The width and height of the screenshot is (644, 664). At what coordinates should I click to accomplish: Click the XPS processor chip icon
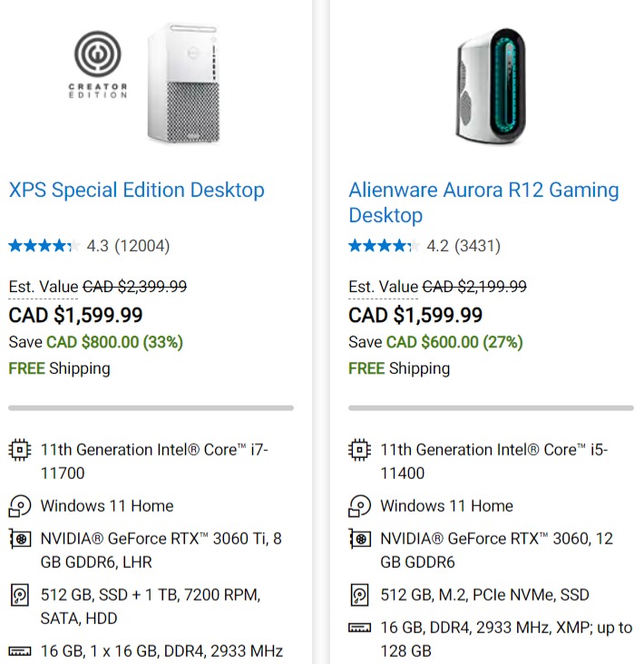[20, 449]
